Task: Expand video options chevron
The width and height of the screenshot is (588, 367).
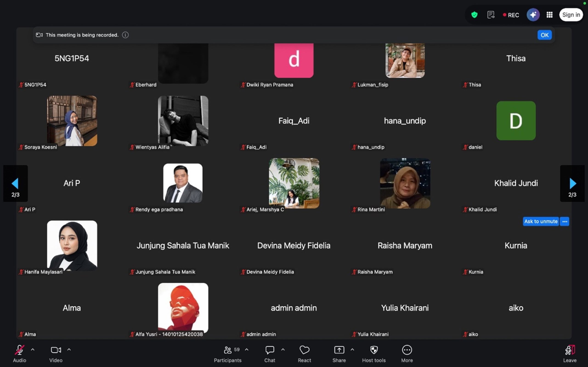Action: 69,350
